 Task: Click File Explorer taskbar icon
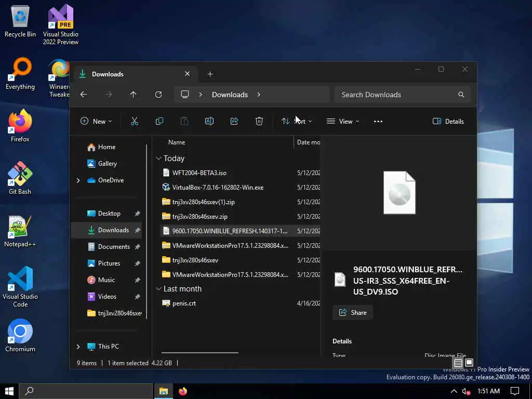pos(164,391)
